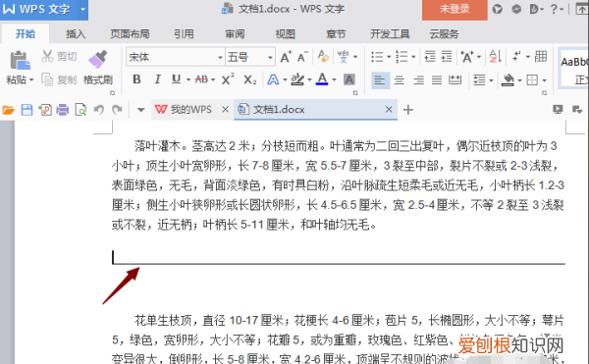Viewport: 589px width, 364px height.
Task: Set justified text alignment
Action: pyautogui.click(x=437, y=79)
